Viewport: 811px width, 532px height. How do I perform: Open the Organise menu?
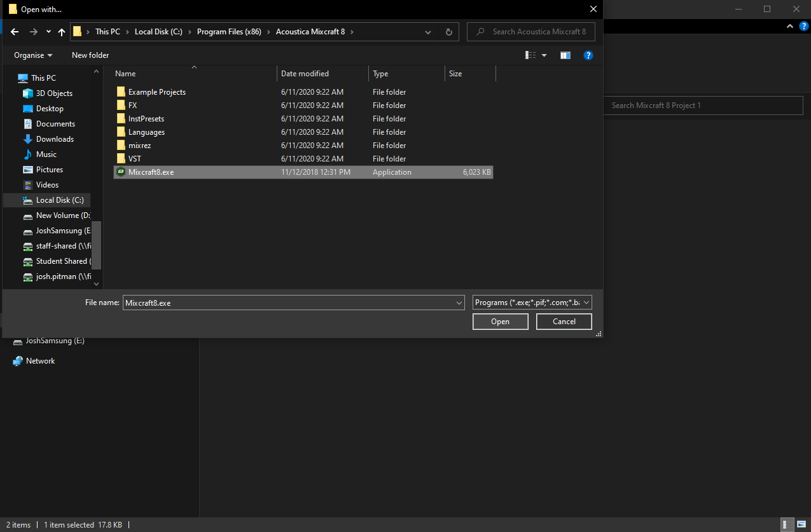click(32, 55)
